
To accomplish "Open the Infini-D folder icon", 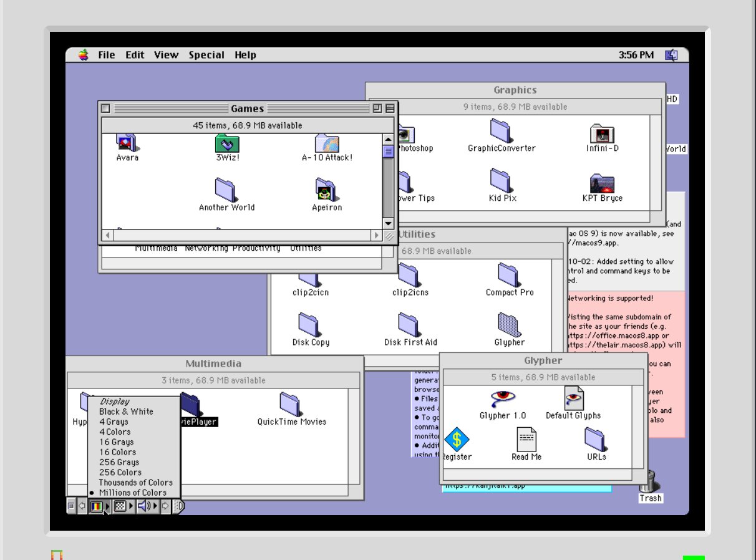I will pos(602,133).
